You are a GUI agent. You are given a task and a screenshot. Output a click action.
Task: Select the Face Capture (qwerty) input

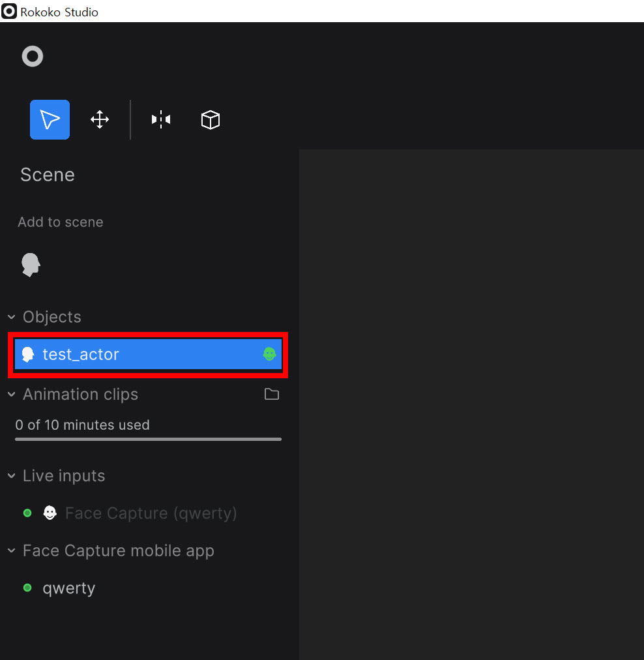(151, 513)
